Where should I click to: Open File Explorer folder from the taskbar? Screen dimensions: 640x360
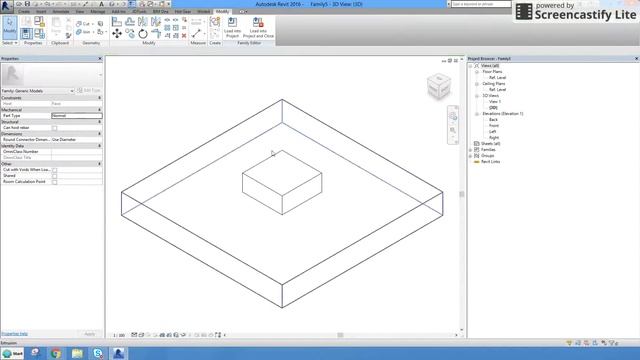click(77, 353)
